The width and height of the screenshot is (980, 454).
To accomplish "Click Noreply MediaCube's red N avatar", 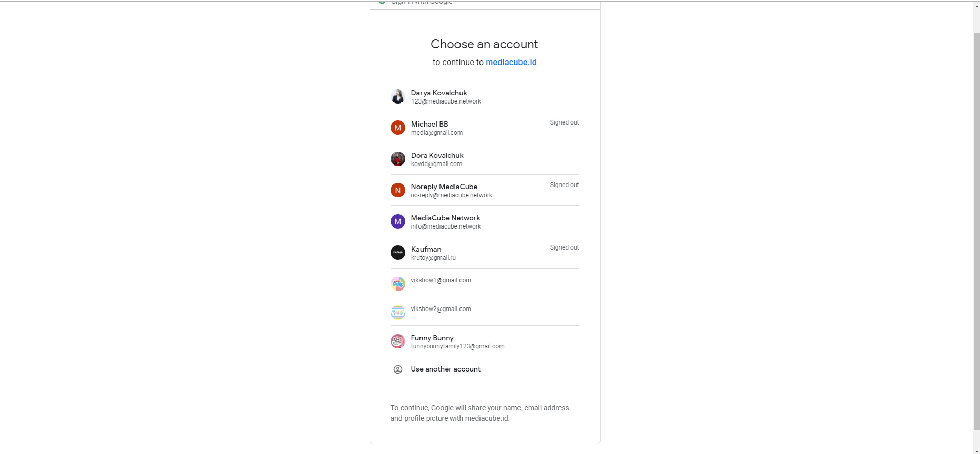I will coord(397,190).
